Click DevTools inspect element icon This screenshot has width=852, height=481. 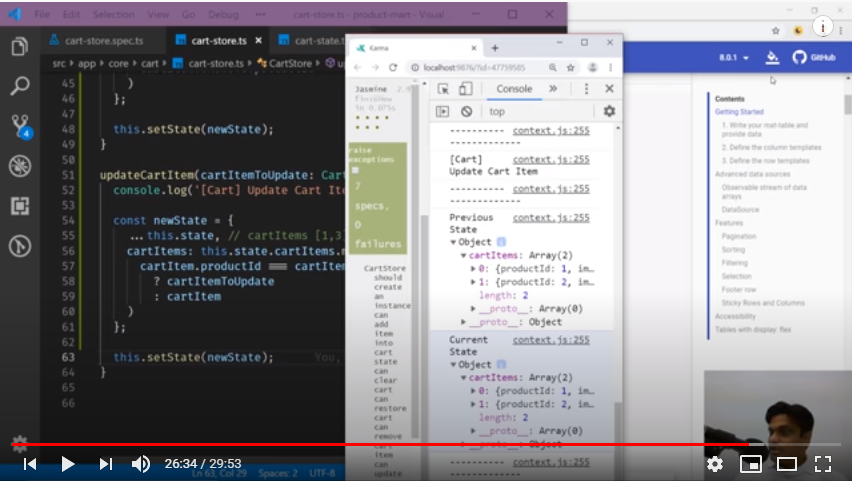pos(441,89)
